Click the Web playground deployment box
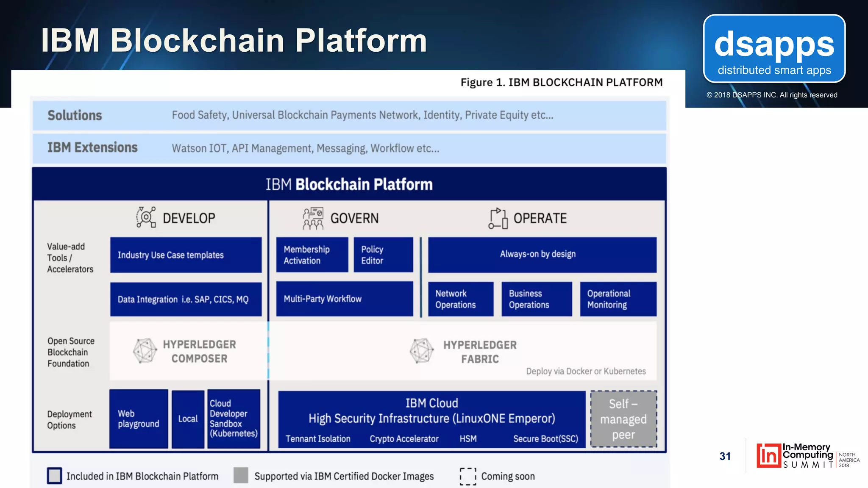 tap(139, 419)
